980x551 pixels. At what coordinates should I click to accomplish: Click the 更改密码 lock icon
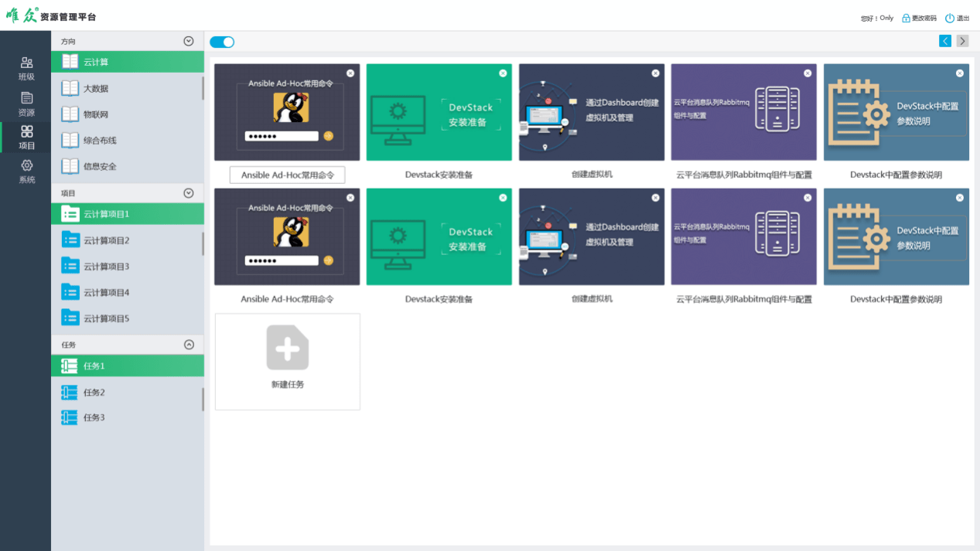tap(906, 18)
